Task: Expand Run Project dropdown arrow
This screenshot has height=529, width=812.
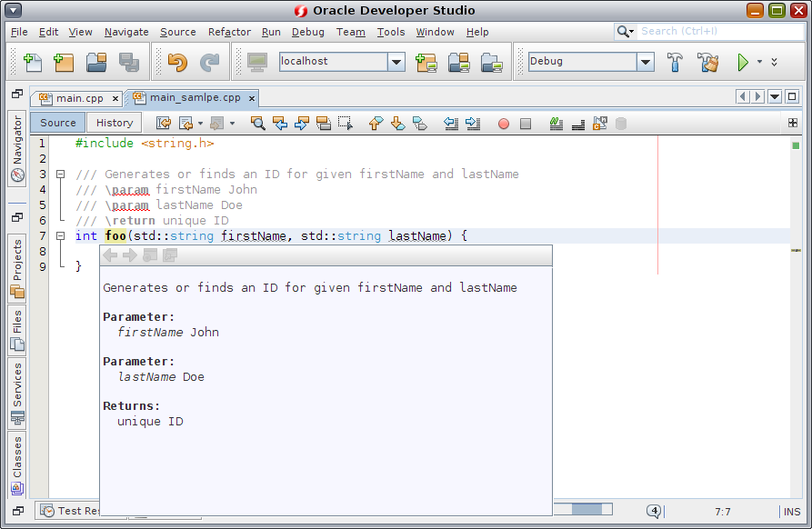Action: pos(759,62)
